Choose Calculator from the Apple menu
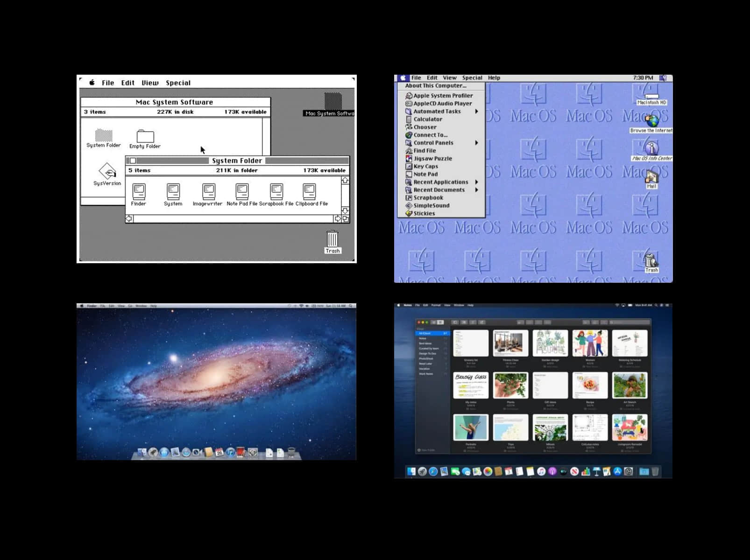Screen dimensions: 750x560 point(427,119)
